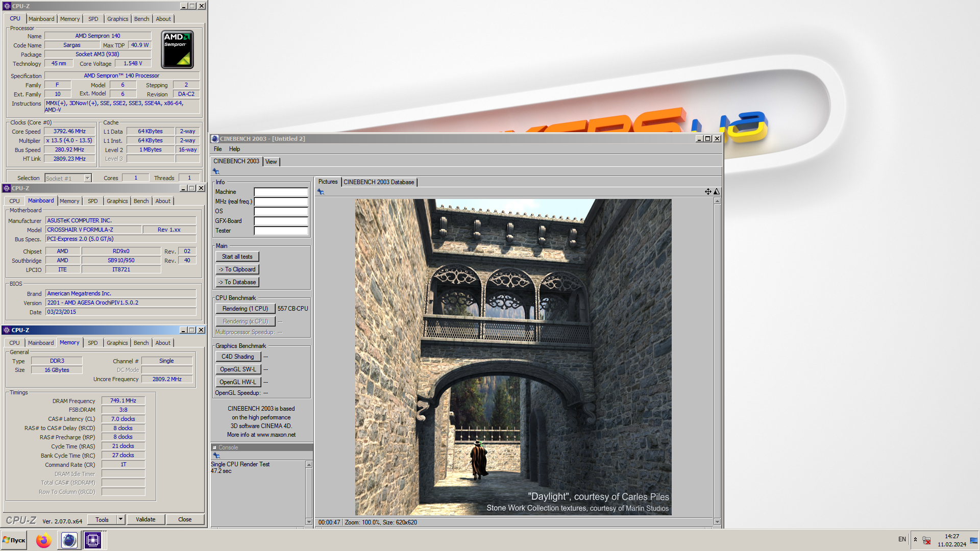Click the pin icon under the CINEBENCH 2003 tab

coord(216,171)
